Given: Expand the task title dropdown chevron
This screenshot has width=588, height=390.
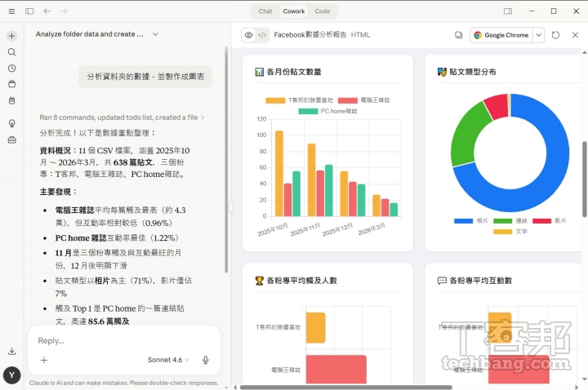Looking at the screenshot, I should [x=155, y=34].
